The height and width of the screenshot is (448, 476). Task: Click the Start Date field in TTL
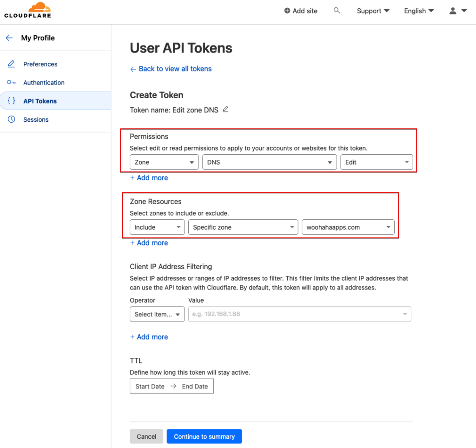click(150, 386)
